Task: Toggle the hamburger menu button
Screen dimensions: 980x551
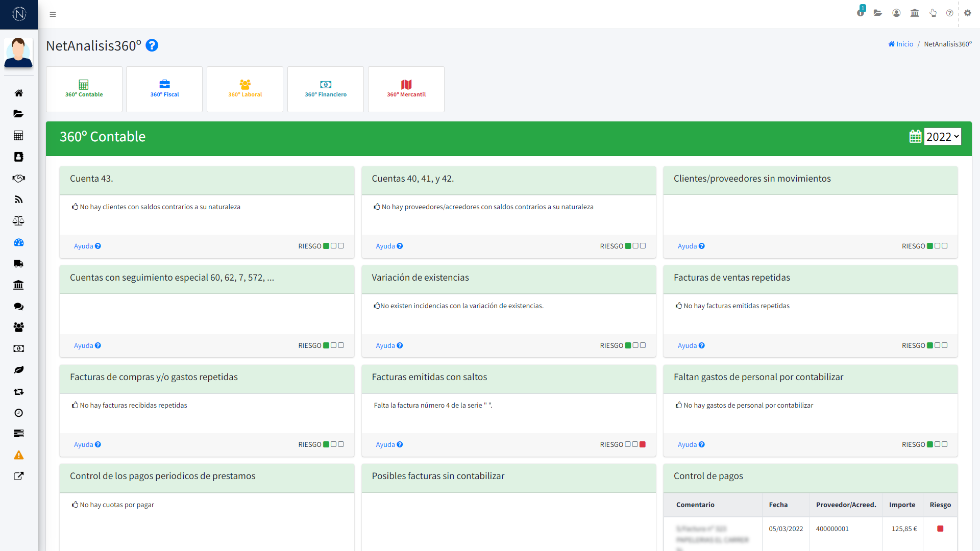Action: point(53,14)
